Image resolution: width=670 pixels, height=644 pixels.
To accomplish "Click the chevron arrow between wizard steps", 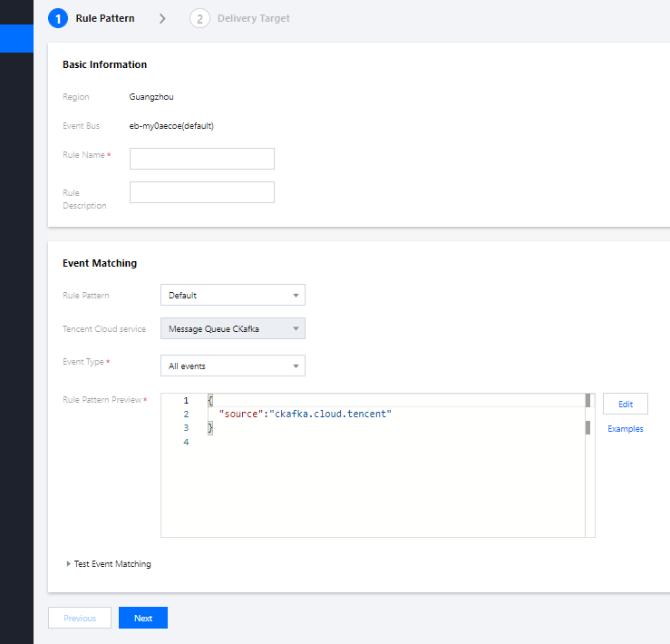I will pyautogui.click(x=162, y=18).
